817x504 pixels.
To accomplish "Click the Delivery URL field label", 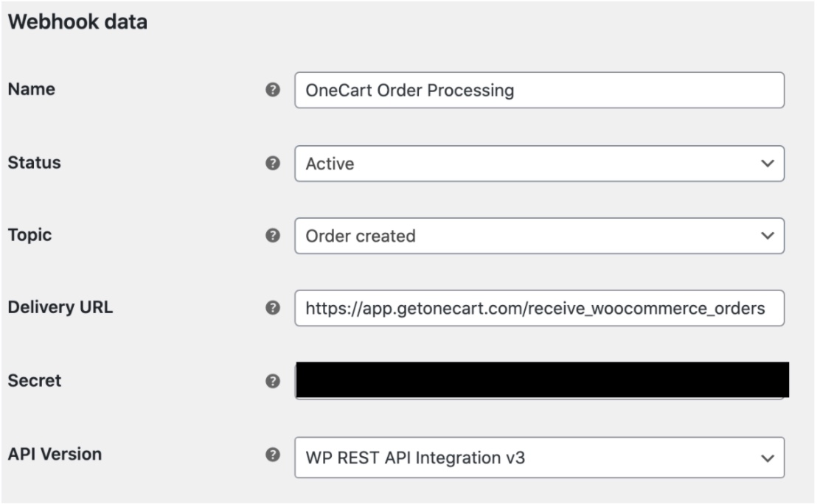I will [60, 307].
